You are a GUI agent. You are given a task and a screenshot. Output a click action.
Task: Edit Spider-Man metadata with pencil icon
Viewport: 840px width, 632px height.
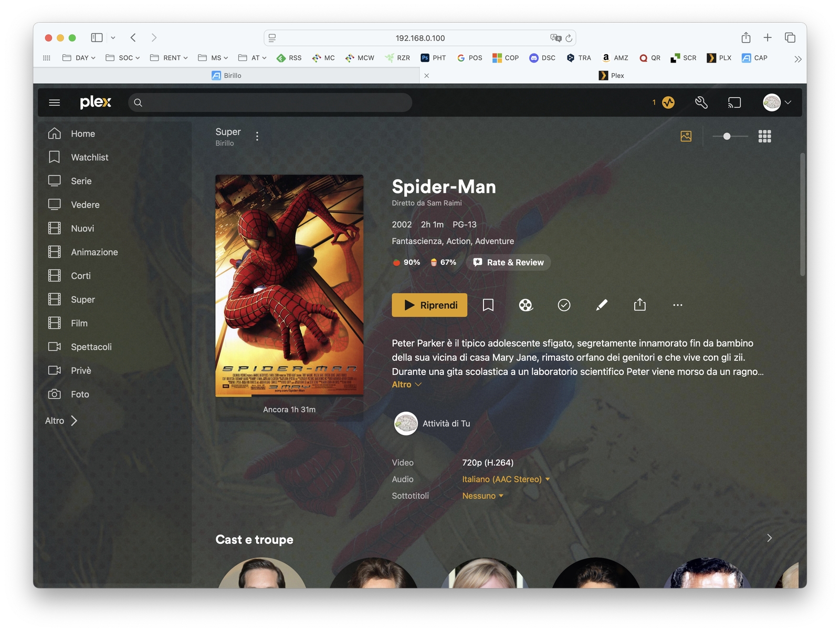coord(602,305)
